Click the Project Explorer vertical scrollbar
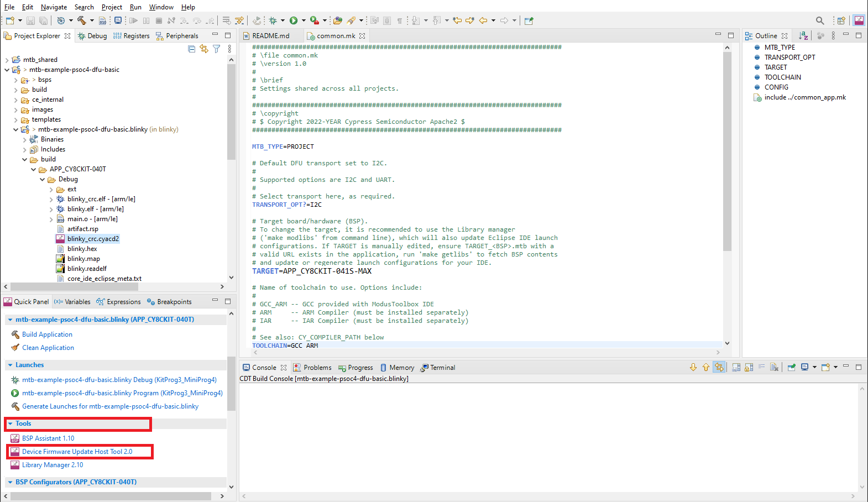 (231, 111)
